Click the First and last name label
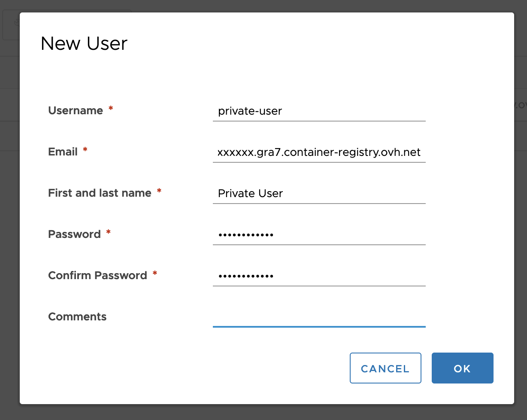This screenshot has height=420, width=527. [100, 193]
